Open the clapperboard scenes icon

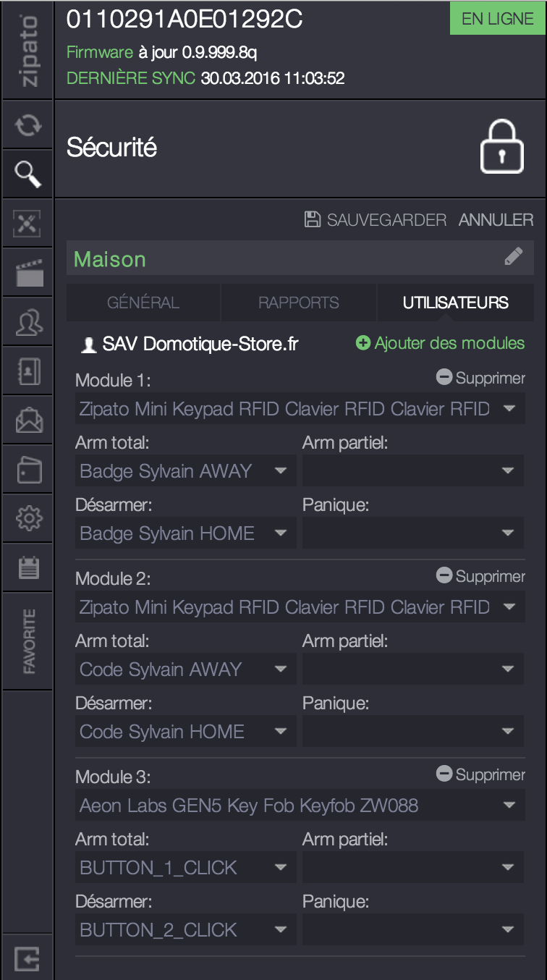click(x=27, y=273)
